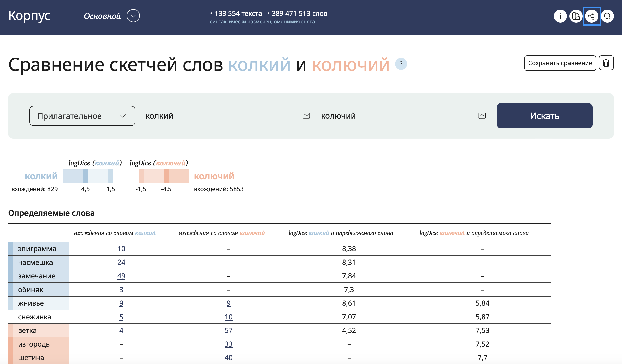
Task: Expand the Основной corpus chevron
Action: tap(133, 16)
